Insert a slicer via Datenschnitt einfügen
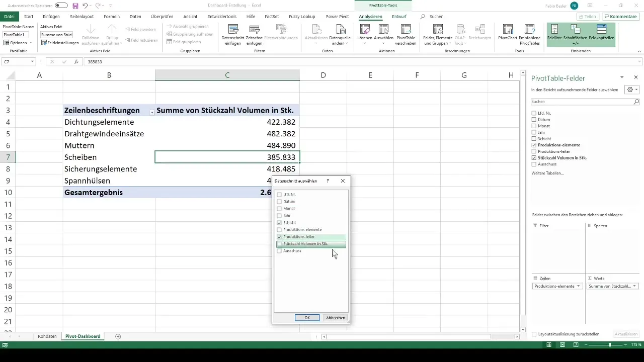Image resolution: width=644 pixels, height=362 pixels. 232,35
